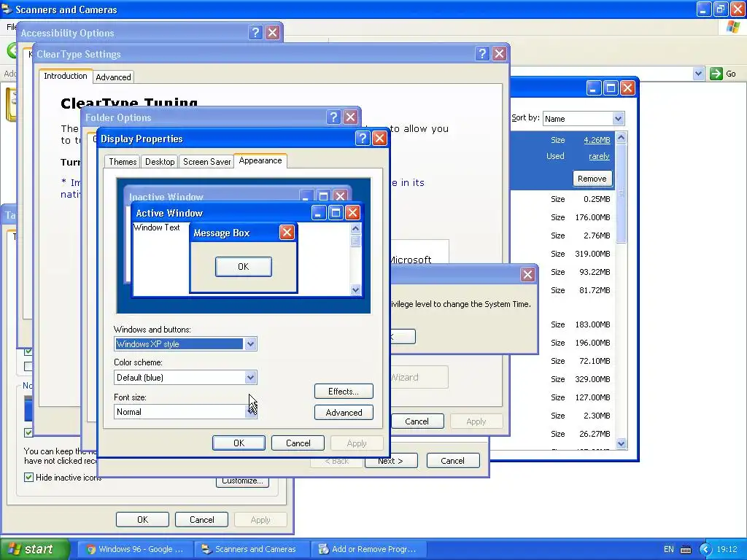Switch to the Desktop tab
The image size is (747, 560).
(x=160, y=162)
